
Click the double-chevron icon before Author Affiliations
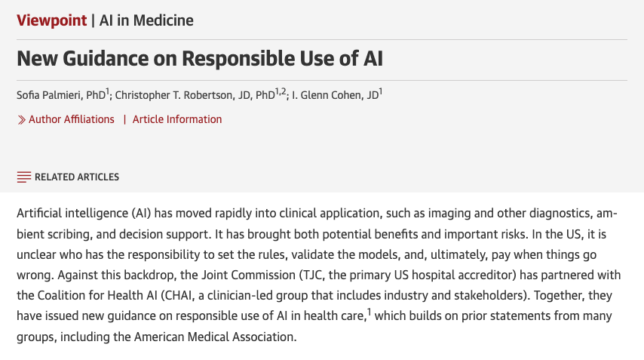coord(21,119)
